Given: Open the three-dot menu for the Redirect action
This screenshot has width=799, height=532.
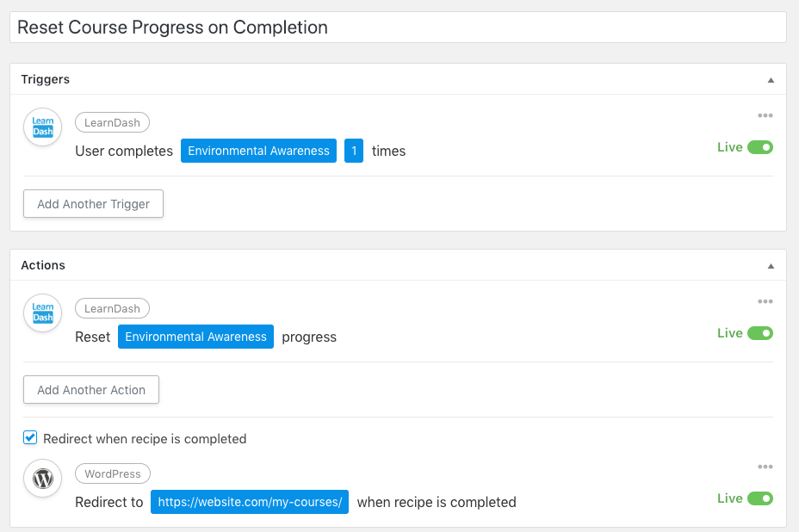Looking at the screenshot, I should 765,467.
